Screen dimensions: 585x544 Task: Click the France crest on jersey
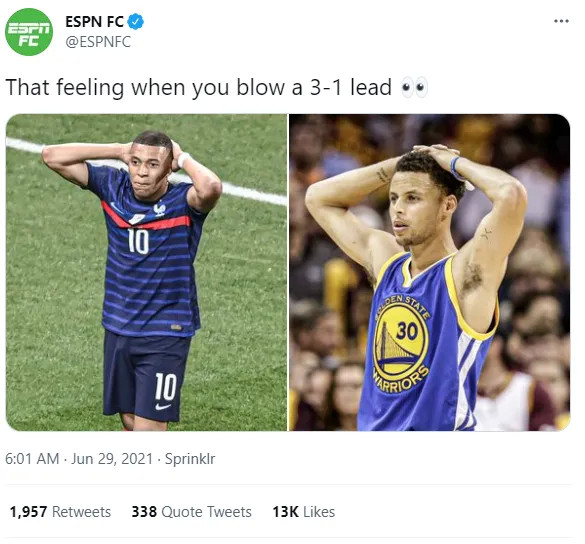(159, 209)
